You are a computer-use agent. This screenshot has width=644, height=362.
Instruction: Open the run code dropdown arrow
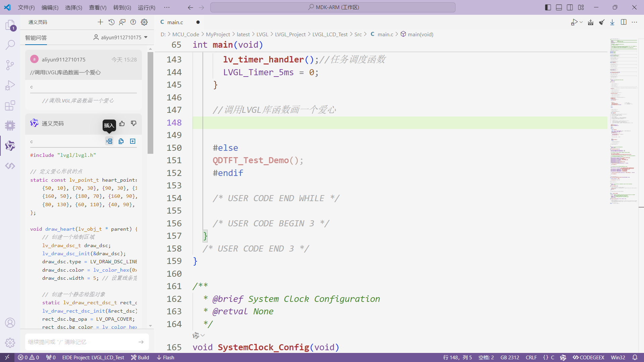click(581, 22)
